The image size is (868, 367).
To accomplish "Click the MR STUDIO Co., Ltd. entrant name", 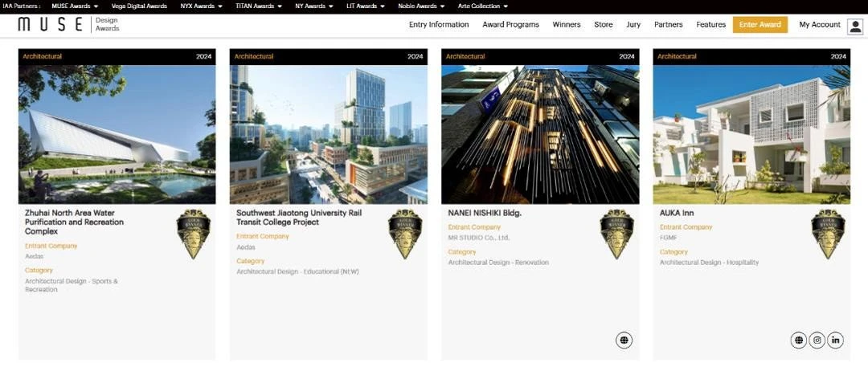I will click(x=479, y=238).
